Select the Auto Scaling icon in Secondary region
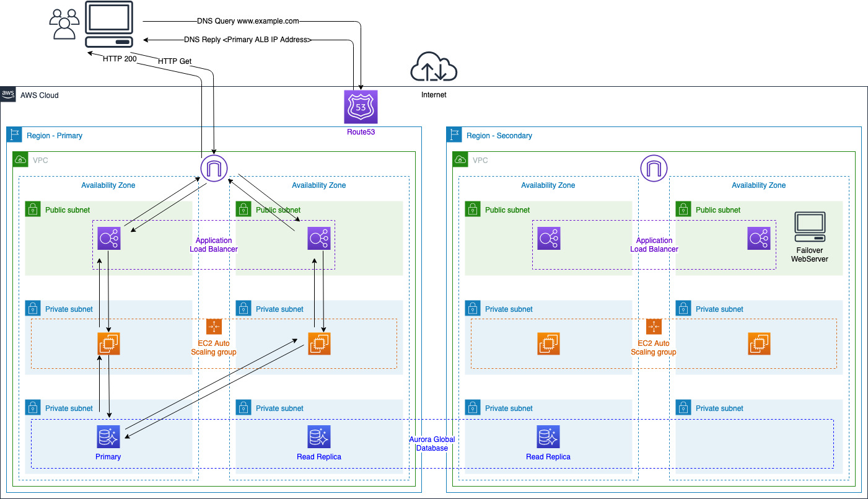 (x=654, y=327)
